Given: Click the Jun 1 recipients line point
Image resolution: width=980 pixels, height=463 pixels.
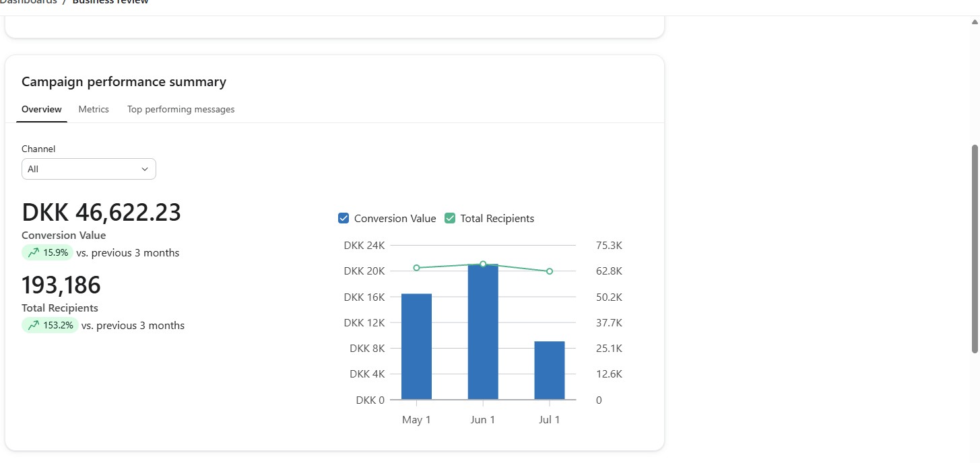Looking at the screenshot, I should click(483, 264).
